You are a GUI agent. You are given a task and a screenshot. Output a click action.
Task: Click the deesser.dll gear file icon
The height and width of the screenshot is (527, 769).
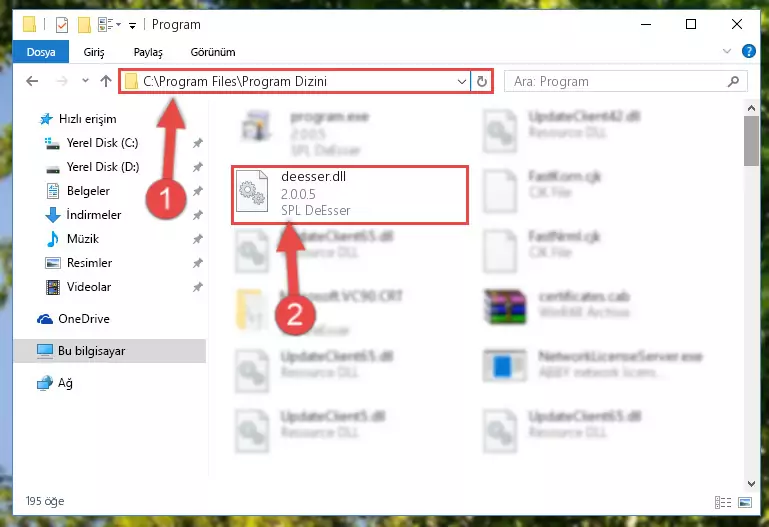tap(252, 191)
